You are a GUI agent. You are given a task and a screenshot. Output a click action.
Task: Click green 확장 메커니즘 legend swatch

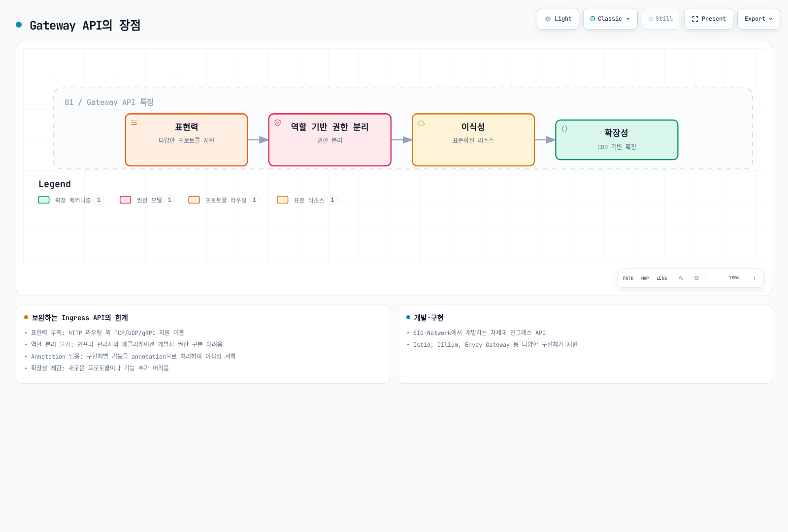click(x=44, y=200)
